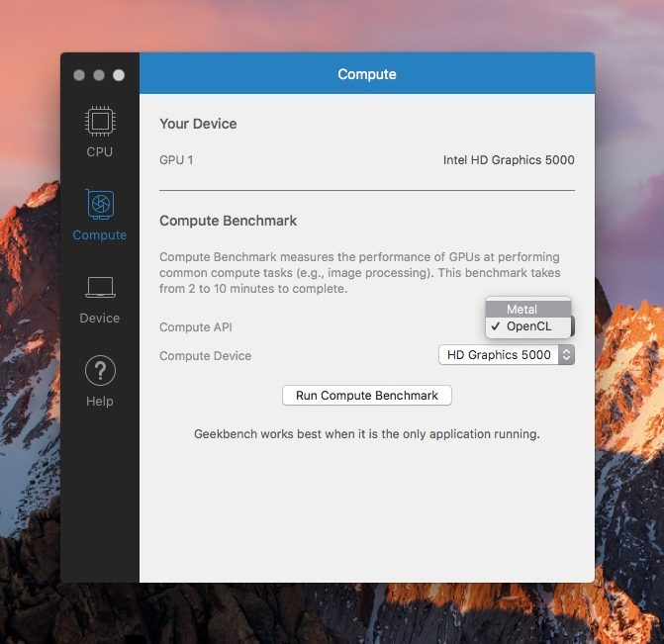Click the Help text label in sidebar
This screenshot has width=664, height=644.
click(x=99, y=402)
